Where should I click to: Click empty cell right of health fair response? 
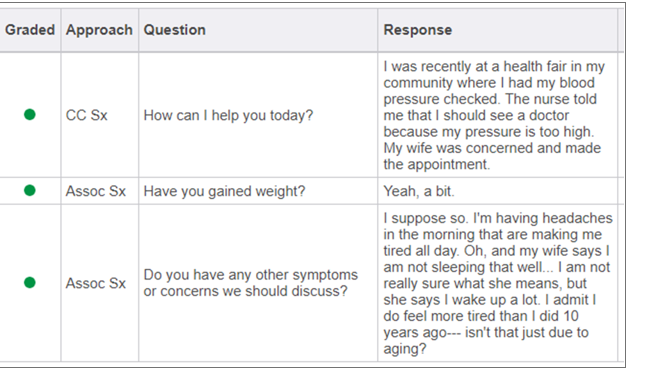(621, 115)
